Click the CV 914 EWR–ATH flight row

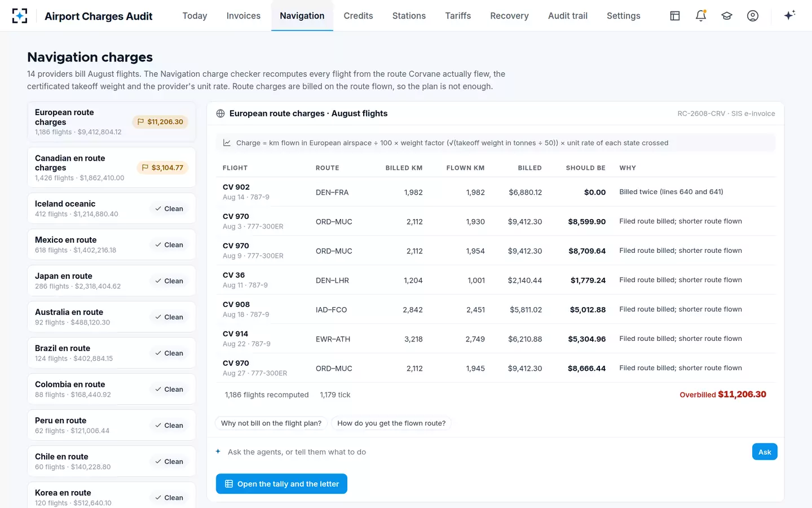click(x=496, y=339)
